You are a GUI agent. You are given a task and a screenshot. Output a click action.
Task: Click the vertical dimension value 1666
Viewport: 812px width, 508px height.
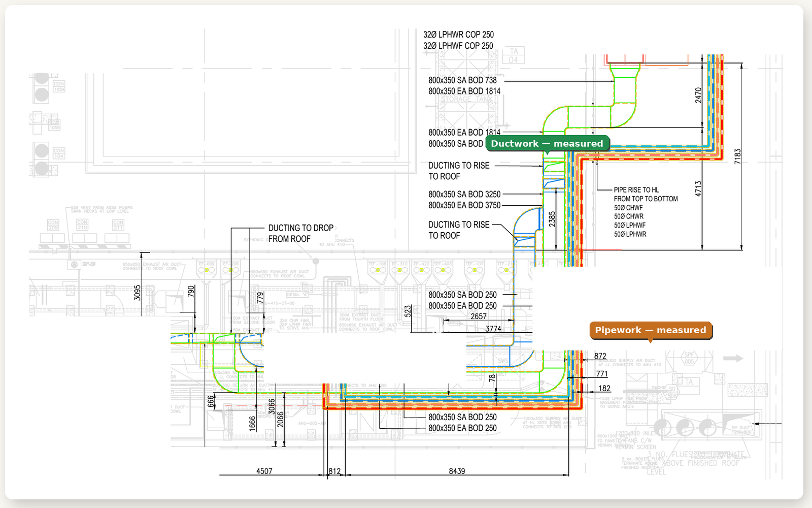[x=253, y=424]
